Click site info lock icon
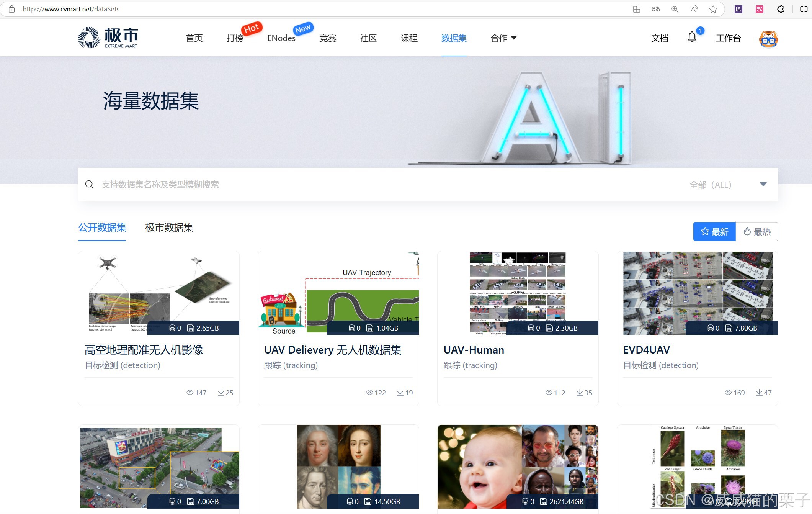This screenshot has height=514, width=812. tap(12, 9)
